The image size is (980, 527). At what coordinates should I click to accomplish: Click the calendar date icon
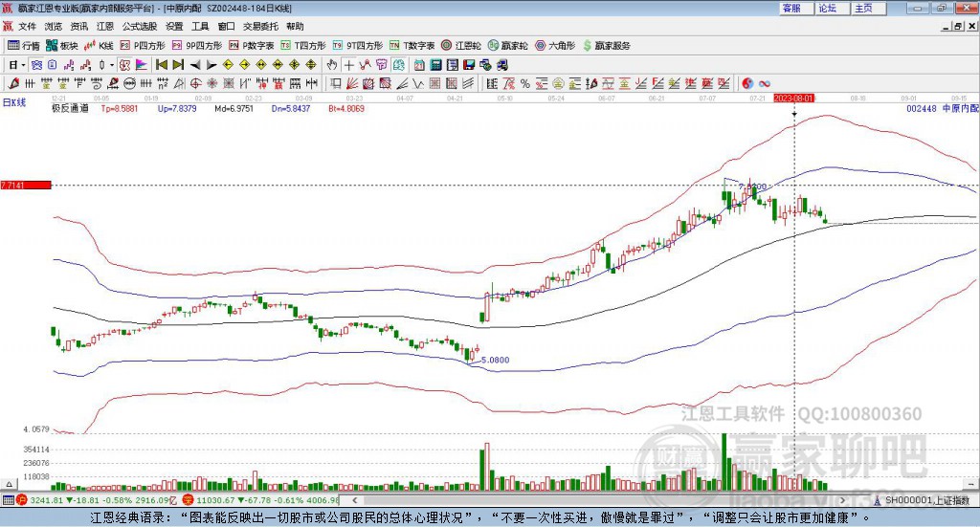(419, 65)
